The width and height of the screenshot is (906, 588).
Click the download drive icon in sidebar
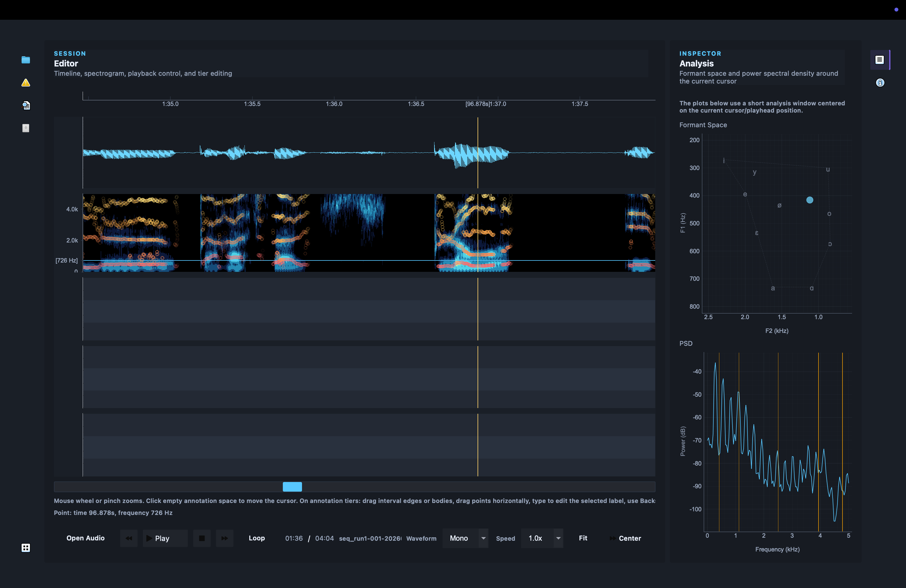pyautogui.click(x=25, y=128)
